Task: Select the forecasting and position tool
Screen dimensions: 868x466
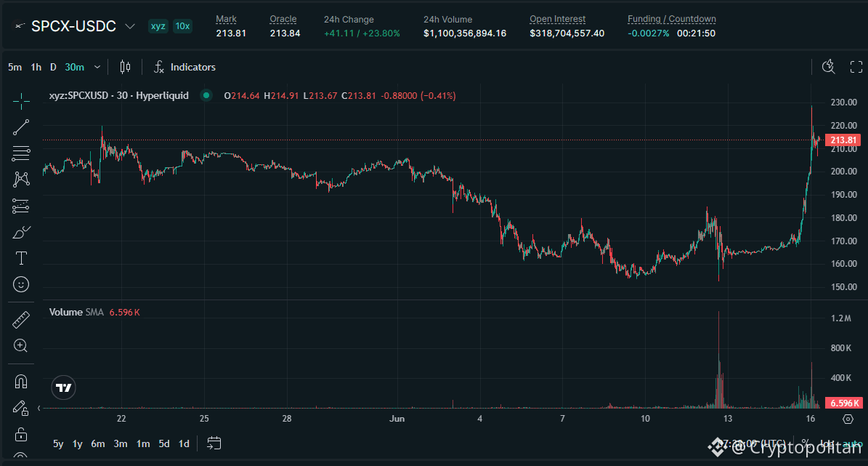Action: click(21, 206)
